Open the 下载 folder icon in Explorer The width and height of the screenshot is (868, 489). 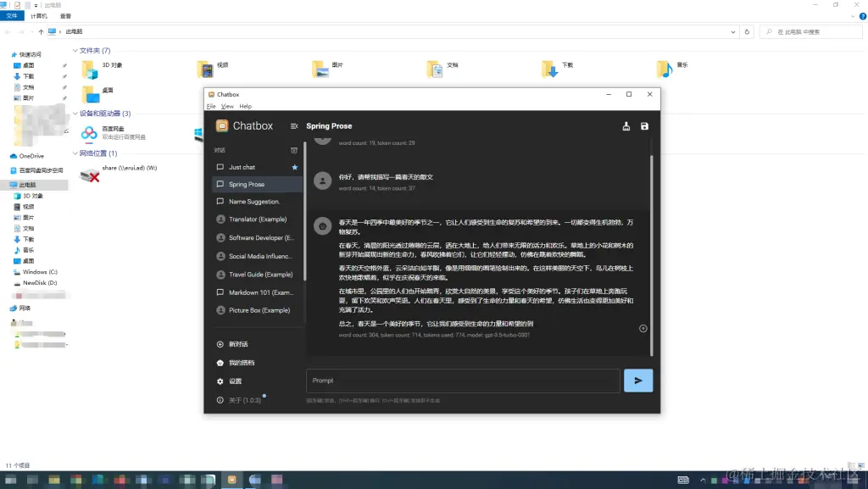point(550,69)
